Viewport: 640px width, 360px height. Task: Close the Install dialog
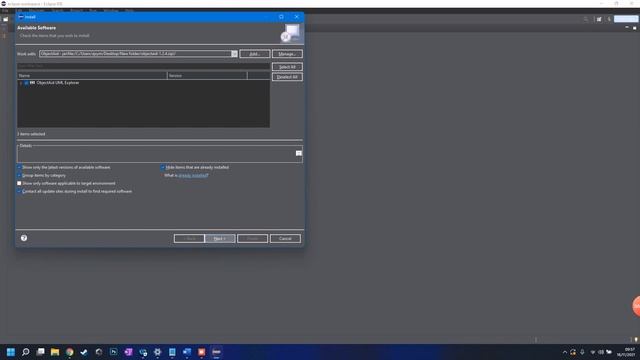point(297,17)
